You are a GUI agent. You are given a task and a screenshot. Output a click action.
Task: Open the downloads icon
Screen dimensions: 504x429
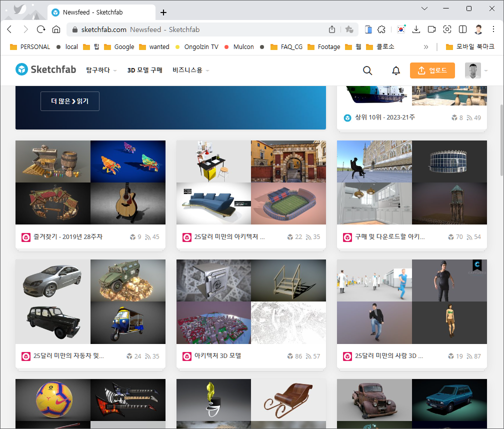tap(416, 29)
